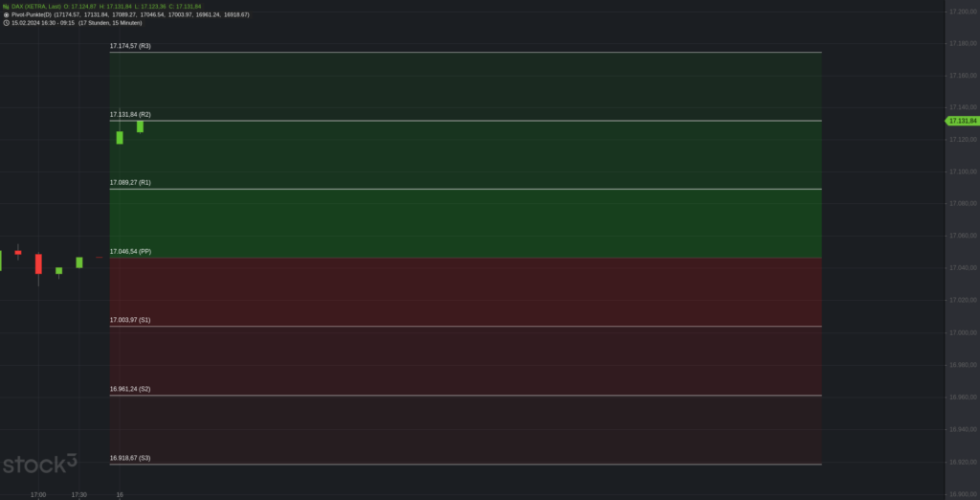Select the 17.003,97 (S1) support label

[130, 320]
